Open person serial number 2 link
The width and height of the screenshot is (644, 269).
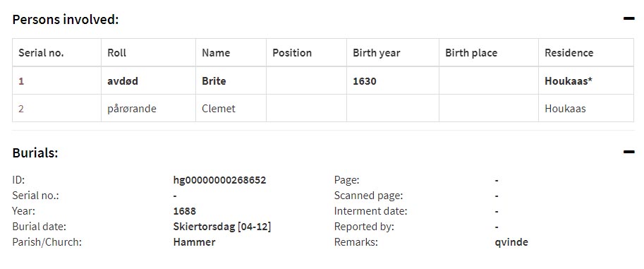point(21,109)
